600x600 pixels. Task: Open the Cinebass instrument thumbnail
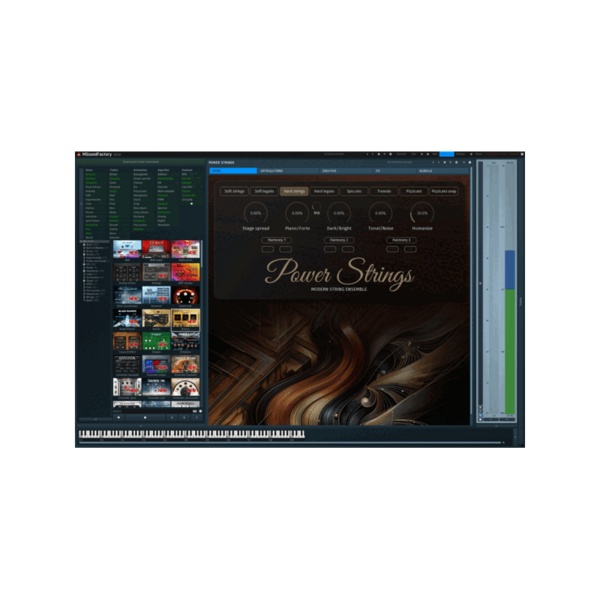pyautogui.click(x=185, y=341)
